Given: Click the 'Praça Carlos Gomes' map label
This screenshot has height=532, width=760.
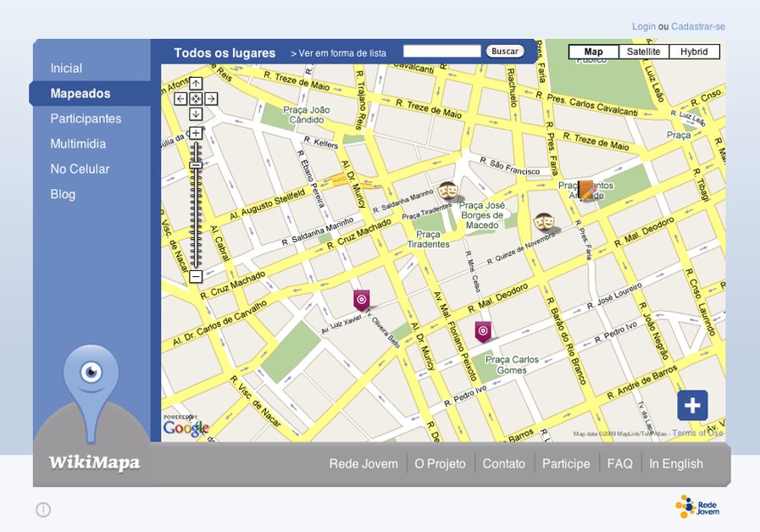Looking at the screenshot, I should pos(512,365).
